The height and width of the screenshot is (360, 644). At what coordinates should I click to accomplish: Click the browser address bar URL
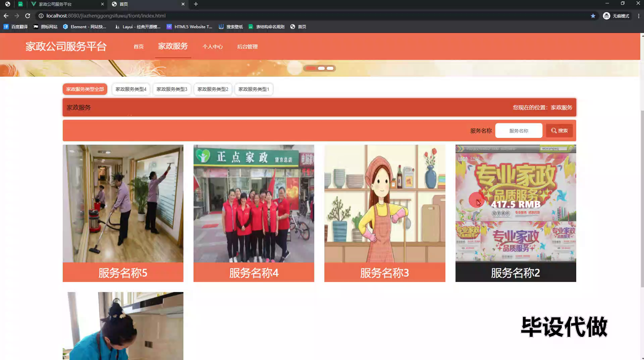[x=106, y=16]
